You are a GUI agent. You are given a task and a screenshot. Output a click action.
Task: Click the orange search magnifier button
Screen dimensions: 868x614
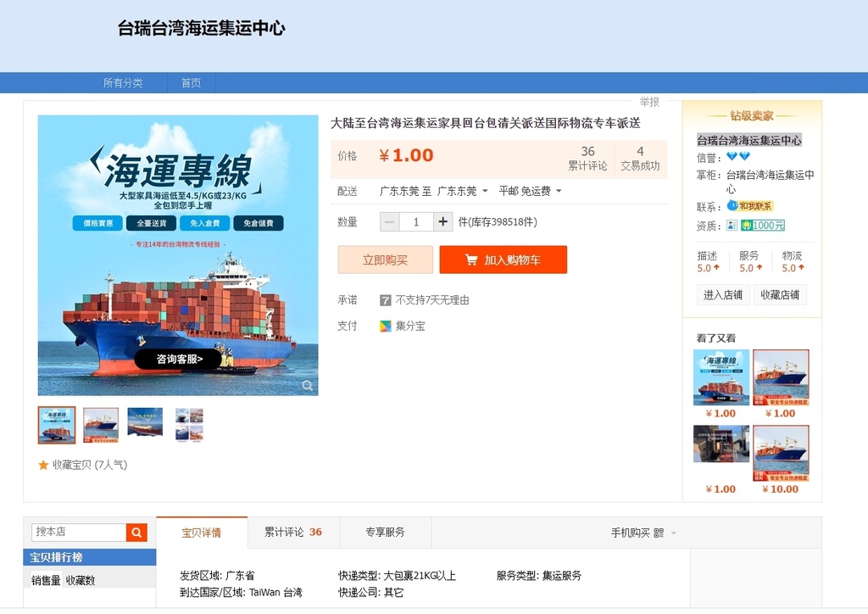pos(136,533)
